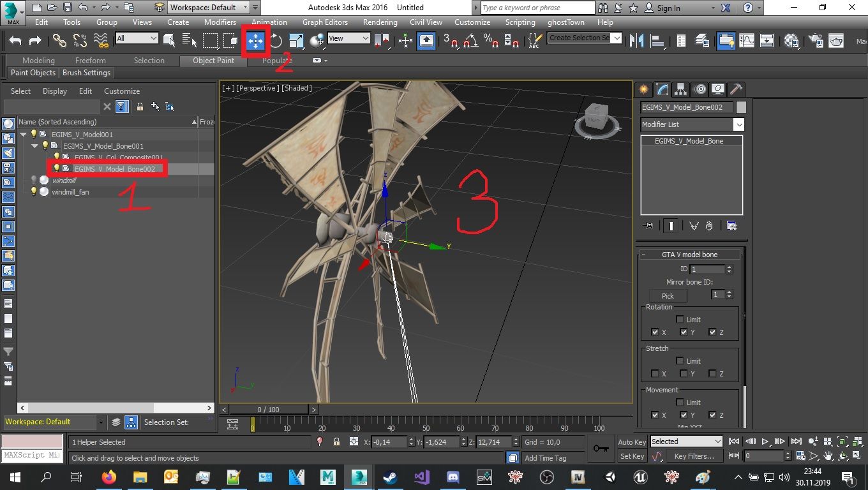Open the Modifiers menu
This screenshot has width=868, height=490.
[220, 22]
